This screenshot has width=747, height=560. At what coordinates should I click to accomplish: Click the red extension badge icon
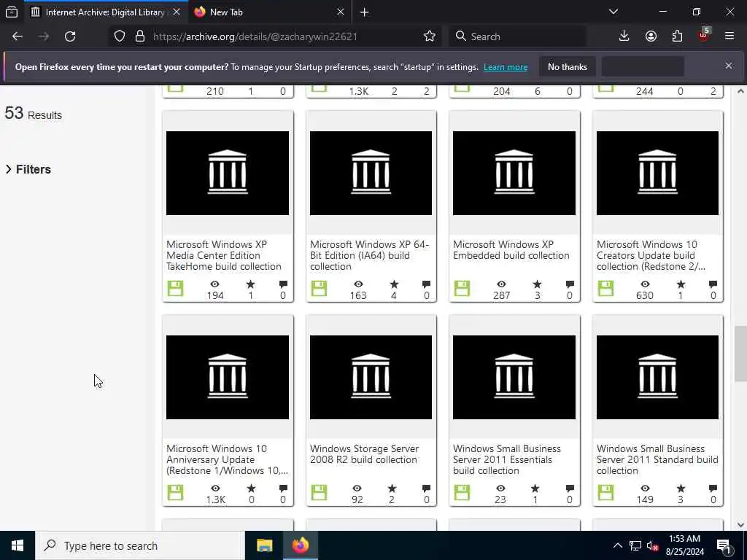(704, 35)
